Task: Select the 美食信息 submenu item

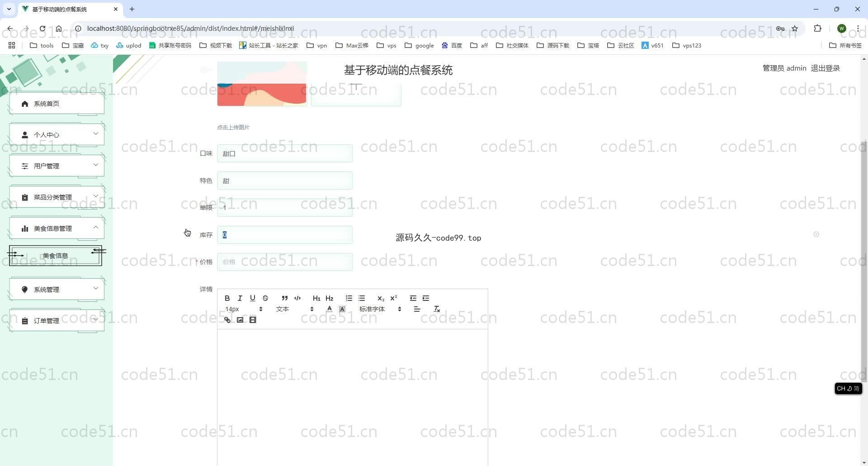Action: pyautogui.click(x=55, y=256)
